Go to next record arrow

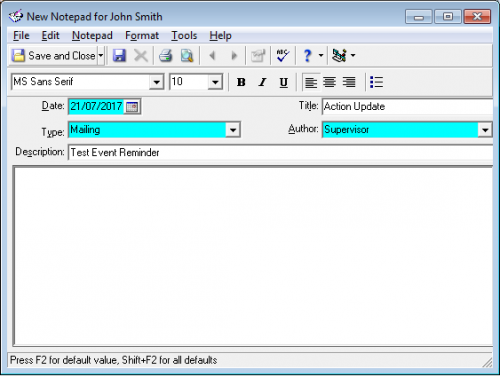[x=234, y=55]
